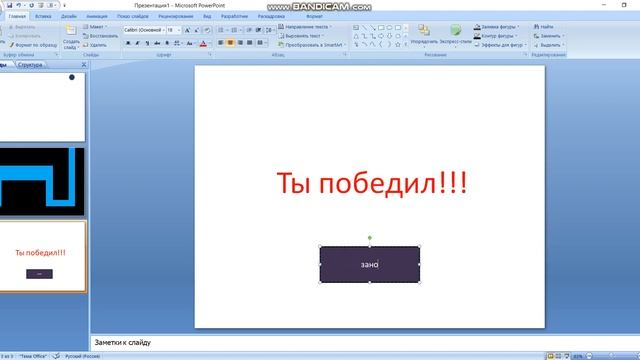Open Контур фигуры outline options
640x360 pixels.
click(x=496, y=36)
